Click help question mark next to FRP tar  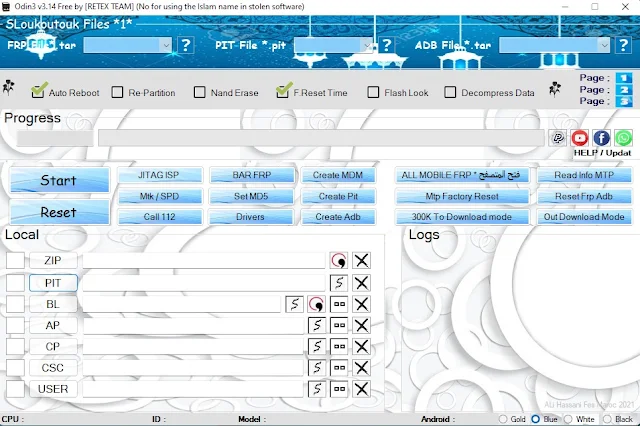pyautogui.click(x=186, y=45)
